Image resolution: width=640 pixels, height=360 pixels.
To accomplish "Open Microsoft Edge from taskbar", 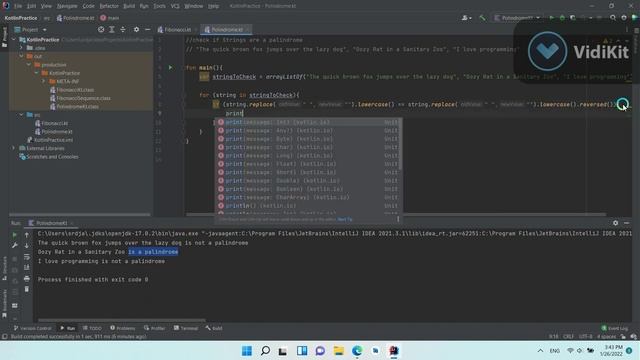I will [357, 351].
